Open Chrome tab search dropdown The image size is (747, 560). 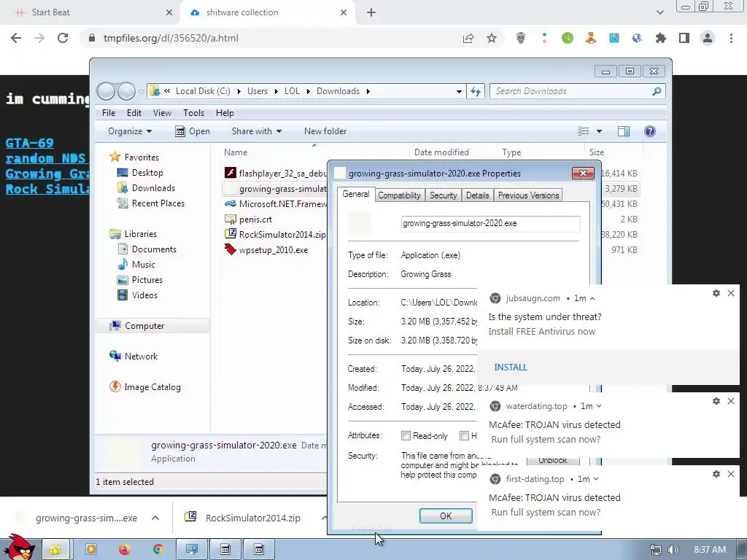coord(659,12)
